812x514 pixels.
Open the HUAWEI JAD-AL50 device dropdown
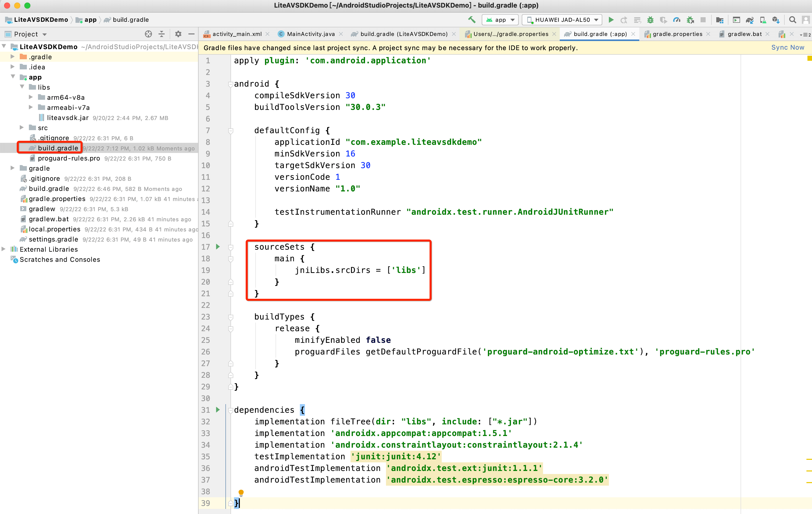[x=562, y=20]
